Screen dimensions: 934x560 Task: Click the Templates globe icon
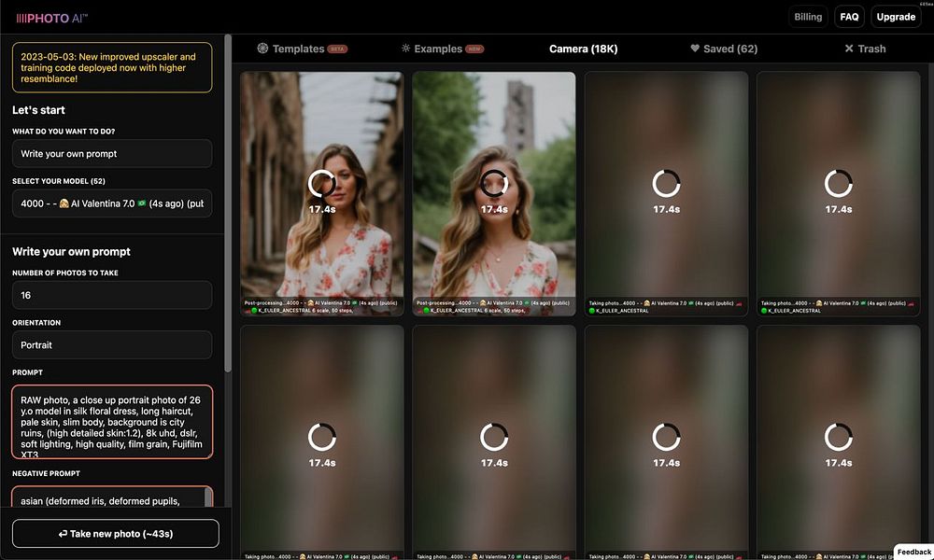coord(262,49)
